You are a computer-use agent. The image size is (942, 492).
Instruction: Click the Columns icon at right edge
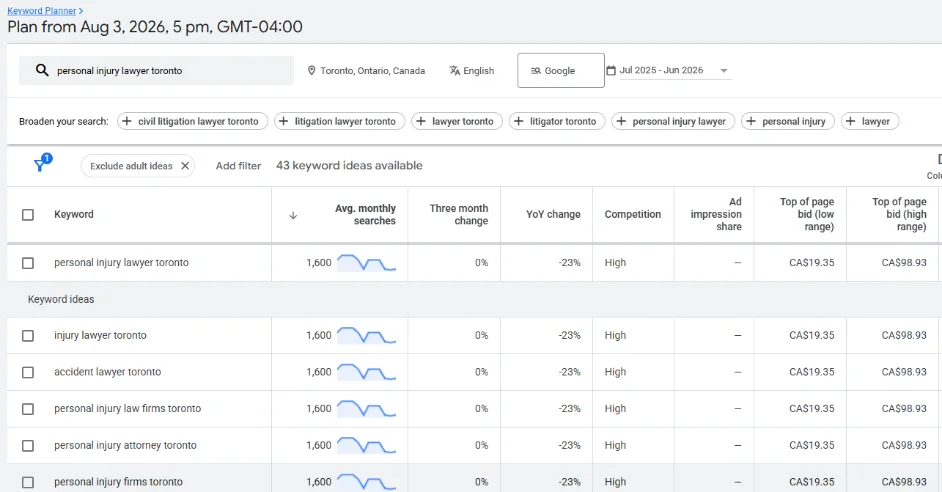938,159
